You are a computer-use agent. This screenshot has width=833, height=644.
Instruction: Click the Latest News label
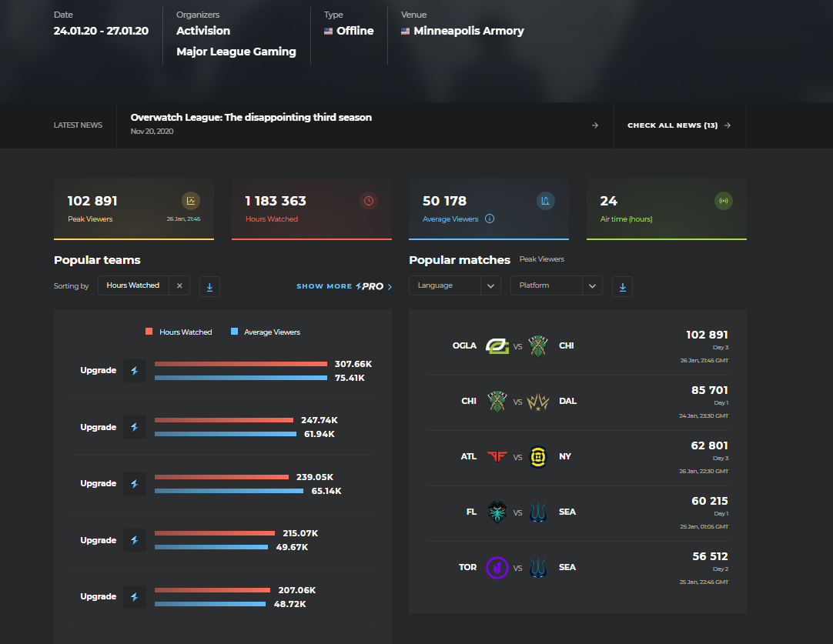(78, 125)
